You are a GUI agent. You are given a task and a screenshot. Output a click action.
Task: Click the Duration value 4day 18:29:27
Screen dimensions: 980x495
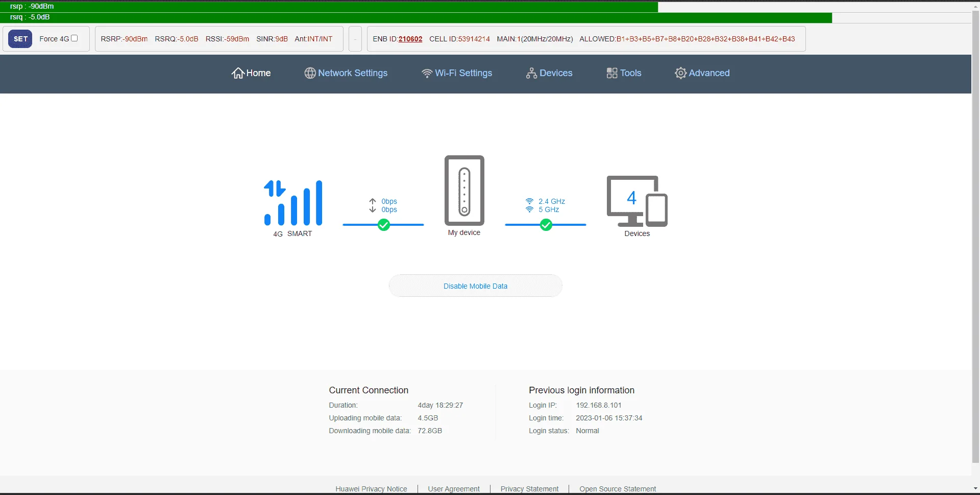[440, 405]
